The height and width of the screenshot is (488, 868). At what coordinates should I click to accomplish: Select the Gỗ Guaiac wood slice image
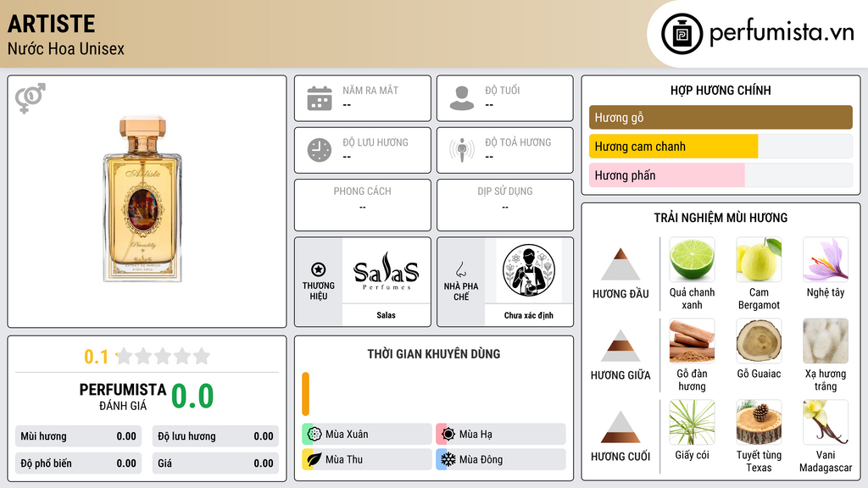(759, 341)
